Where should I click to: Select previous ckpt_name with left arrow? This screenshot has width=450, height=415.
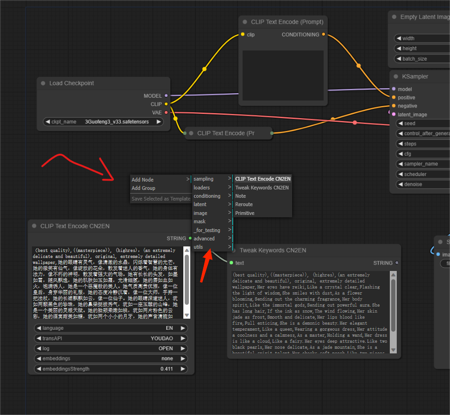point(48,122)
